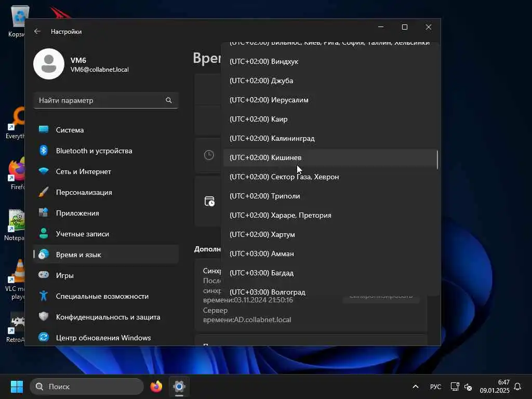Click the network status tray icon
This screenshot has height=399, width=532.
455,387
